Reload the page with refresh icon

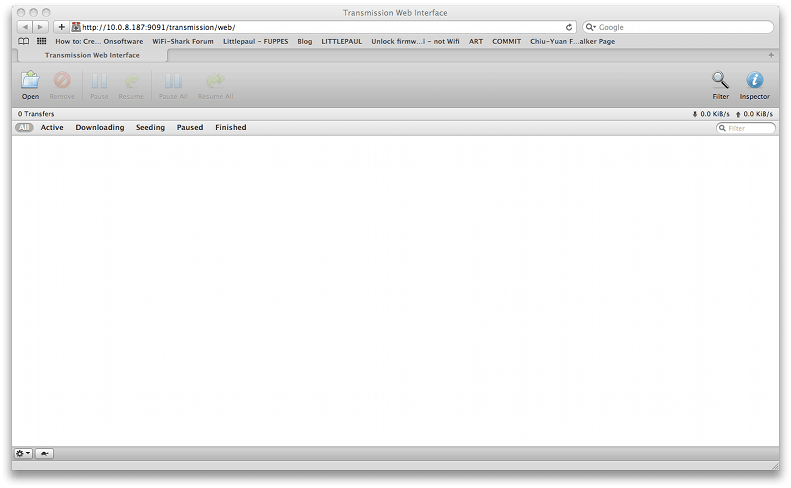(569, 27)
